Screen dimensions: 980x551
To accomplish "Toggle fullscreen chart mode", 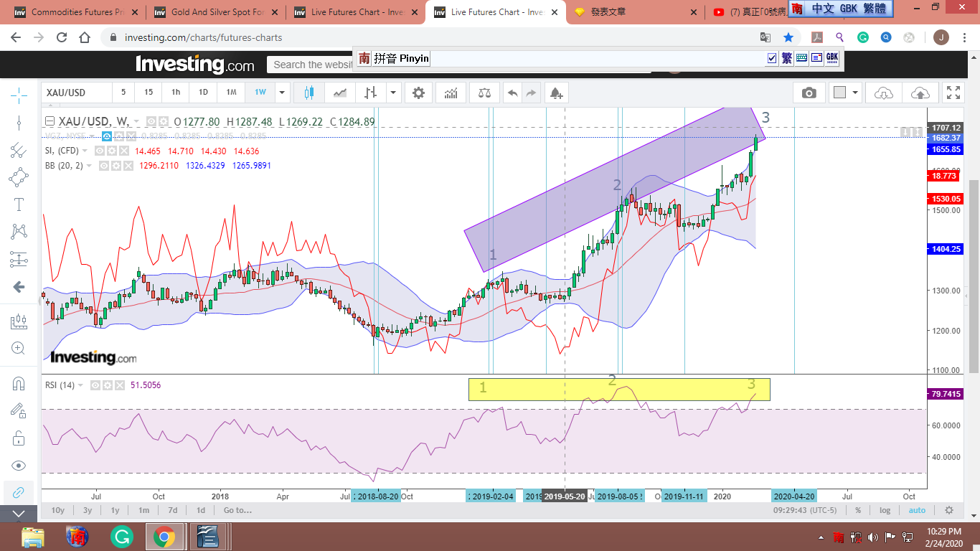I will click(x=953, y=93).
